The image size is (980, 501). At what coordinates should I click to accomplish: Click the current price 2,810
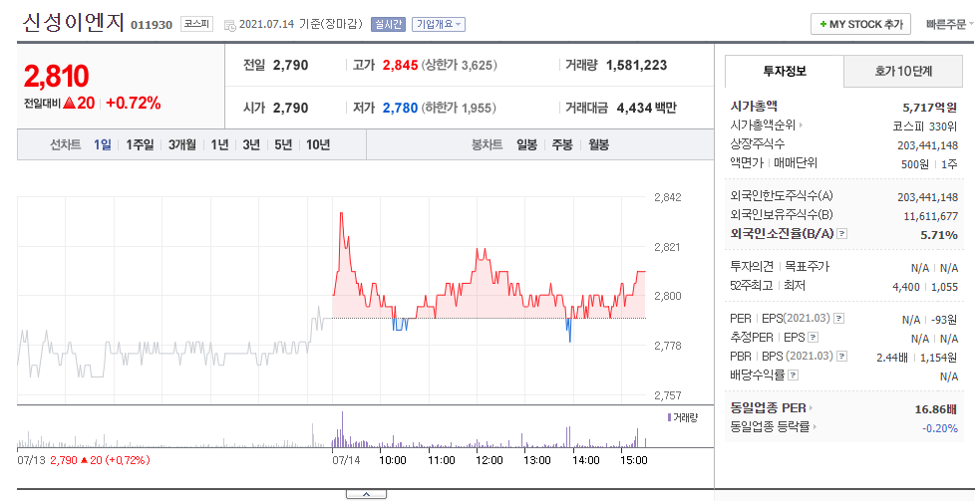[56, 76]
